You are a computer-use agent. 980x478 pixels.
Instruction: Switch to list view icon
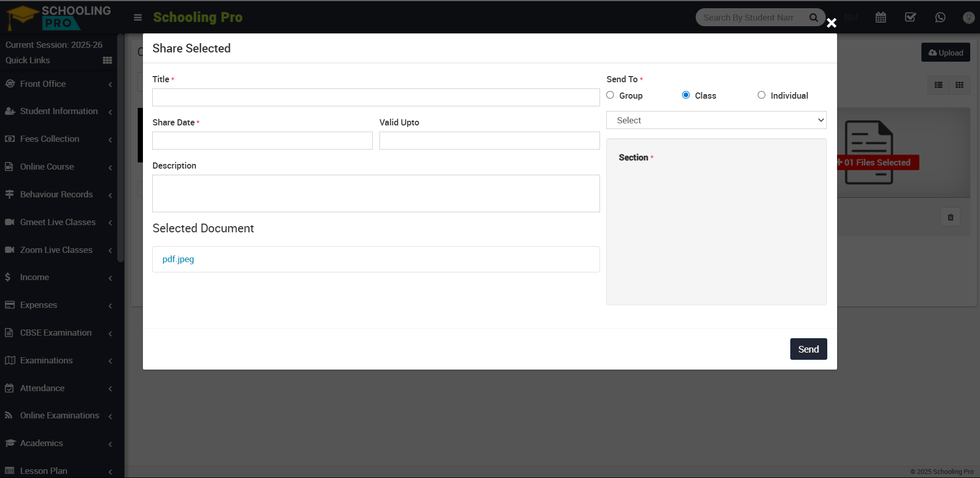coord(938,85)
